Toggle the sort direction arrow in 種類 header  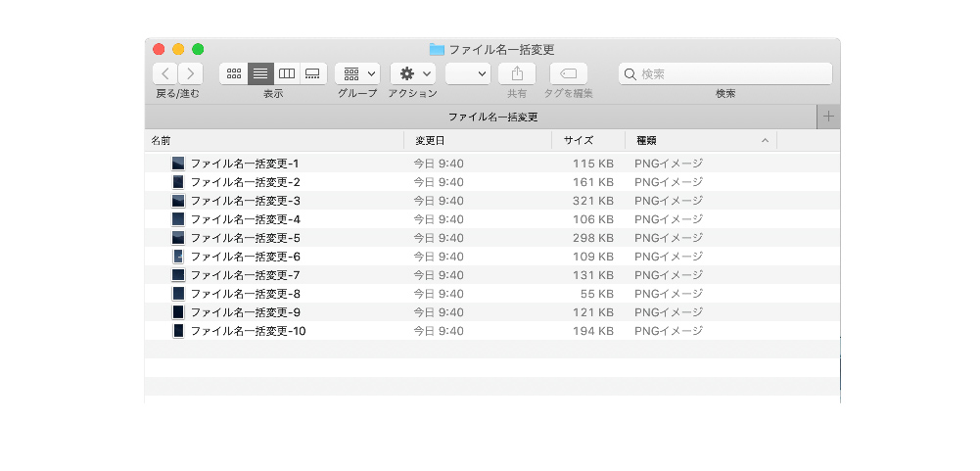[x=765, y=141]
